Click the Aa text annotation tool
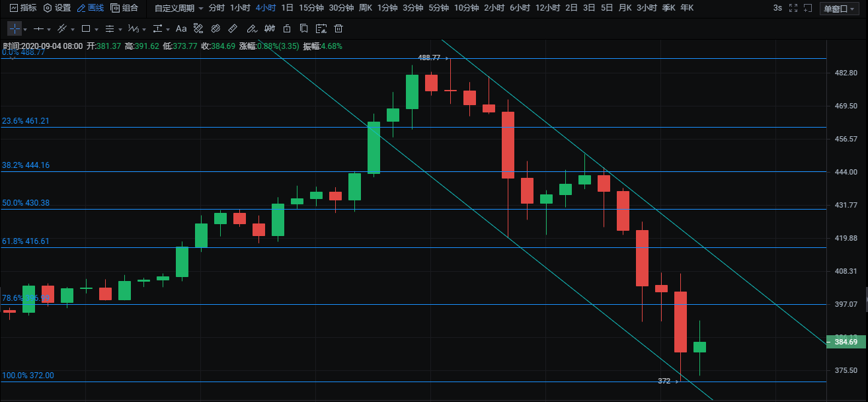This screenshot has height=402, width=868. click(x=181, y=29)
